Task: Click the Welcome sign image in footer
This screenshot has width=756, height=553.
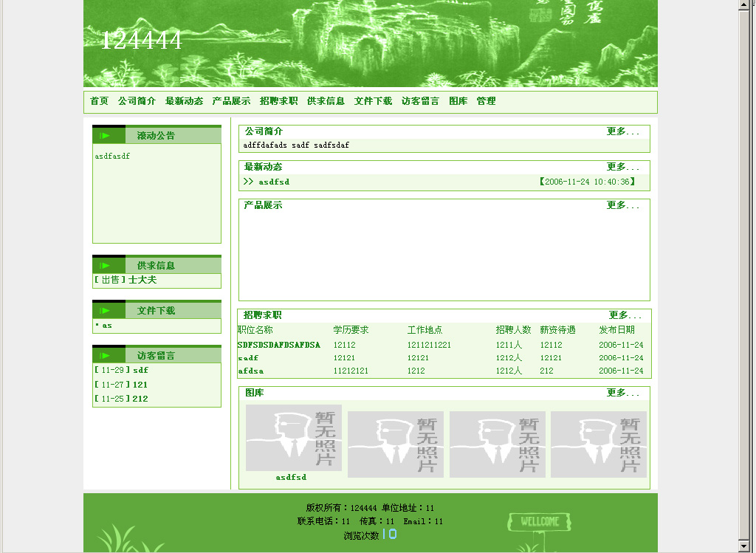Action: [x=539, y=523]
